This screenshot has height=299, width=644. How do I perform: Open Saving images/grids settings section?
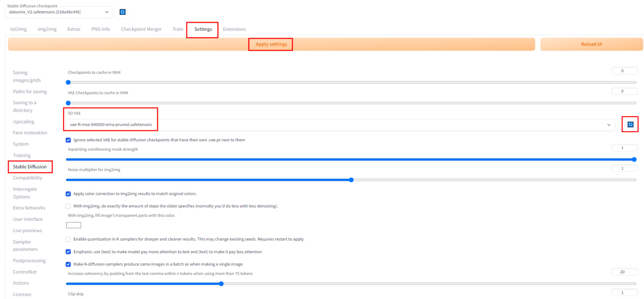tap(27, 76)
